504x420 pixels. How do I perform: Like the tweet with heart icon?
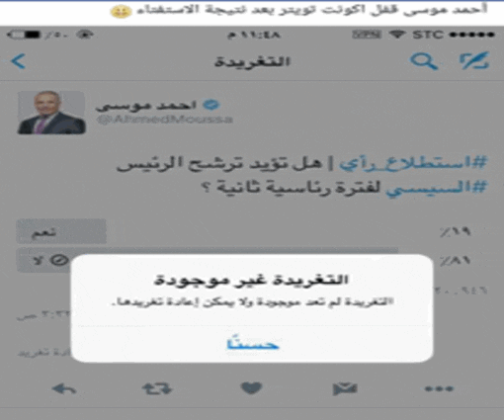pyautogui.click(x=251, y=388)
